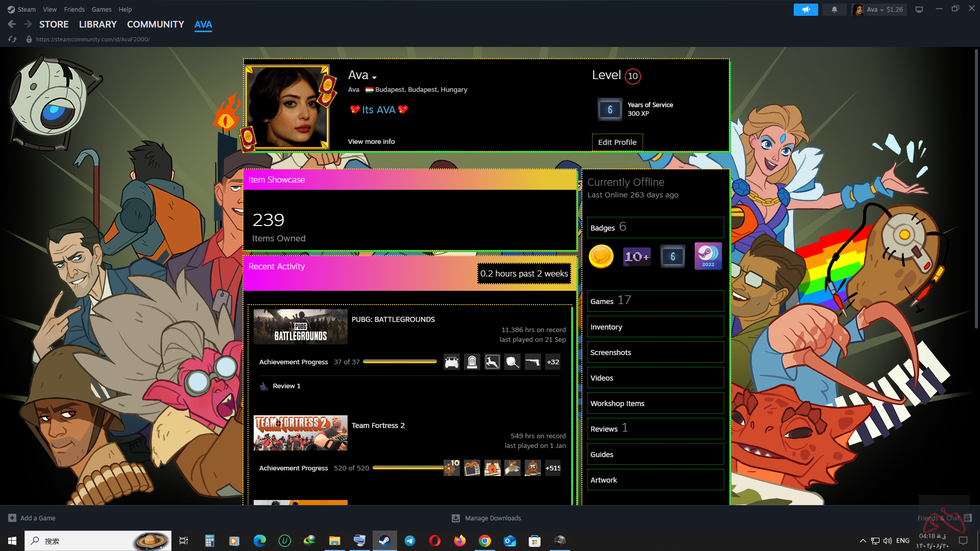The height and width of the screenshot is (551, 980).
Task: Click the PUBG achievement progress bar
Action: (400, 362)
